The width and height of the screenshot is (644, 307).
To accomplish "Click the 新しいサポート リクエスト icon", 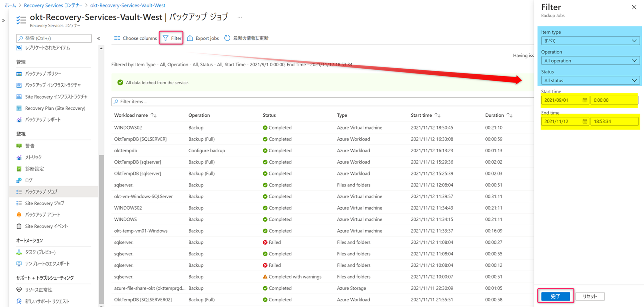I will [x=19, y=301].
